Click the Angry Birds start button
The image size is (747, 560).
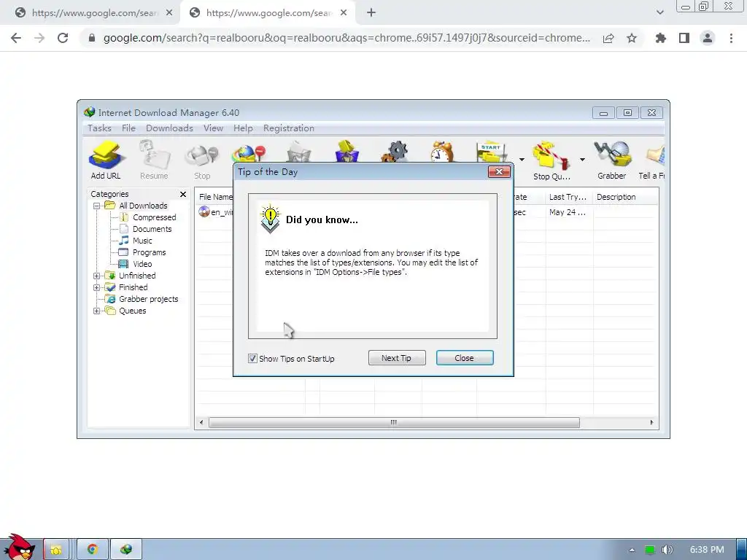[x=20, y=548]
